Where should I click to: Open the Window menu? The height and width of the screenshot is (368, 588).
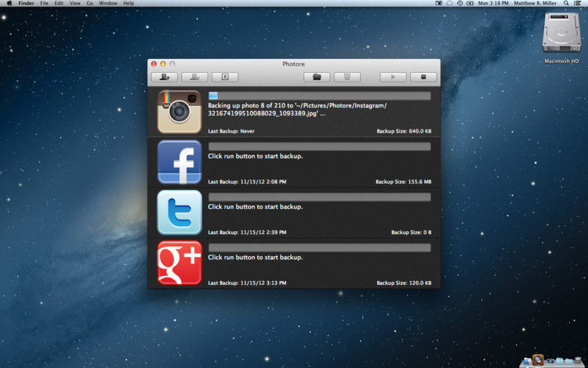point(107,4)
